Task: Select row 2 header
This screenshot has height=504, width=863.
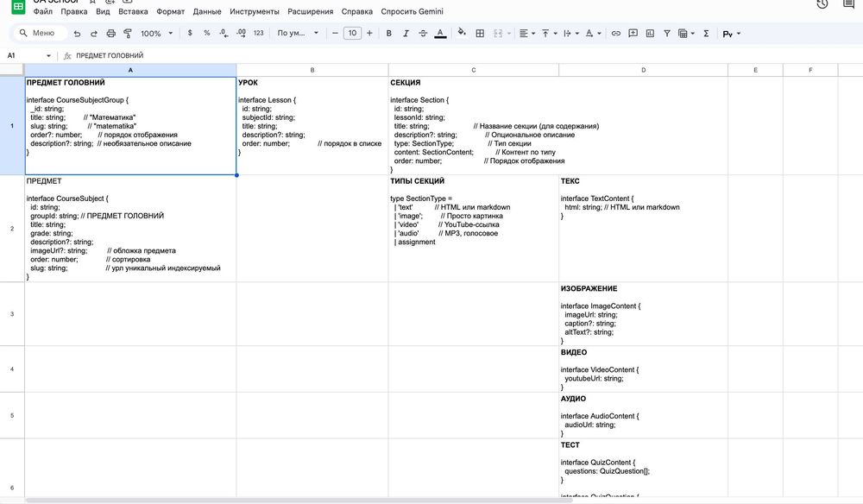Action: (x=12, y=229)
